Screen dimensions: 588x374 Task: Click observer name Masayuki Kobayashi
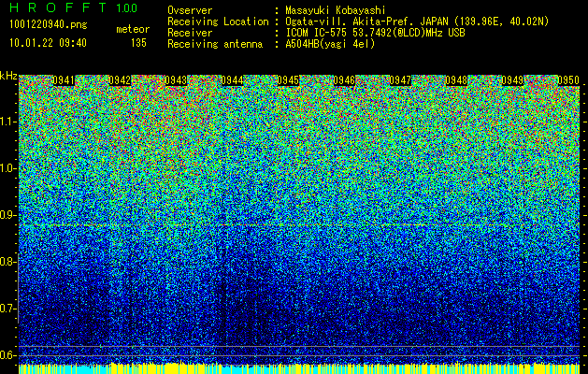pos(336,10)
